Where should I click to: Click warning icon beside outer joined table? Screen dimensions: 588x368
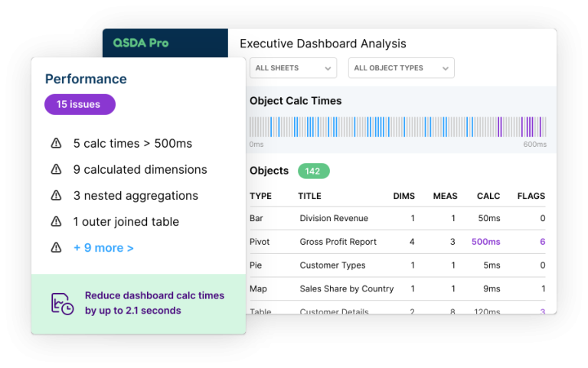(56, 222)
